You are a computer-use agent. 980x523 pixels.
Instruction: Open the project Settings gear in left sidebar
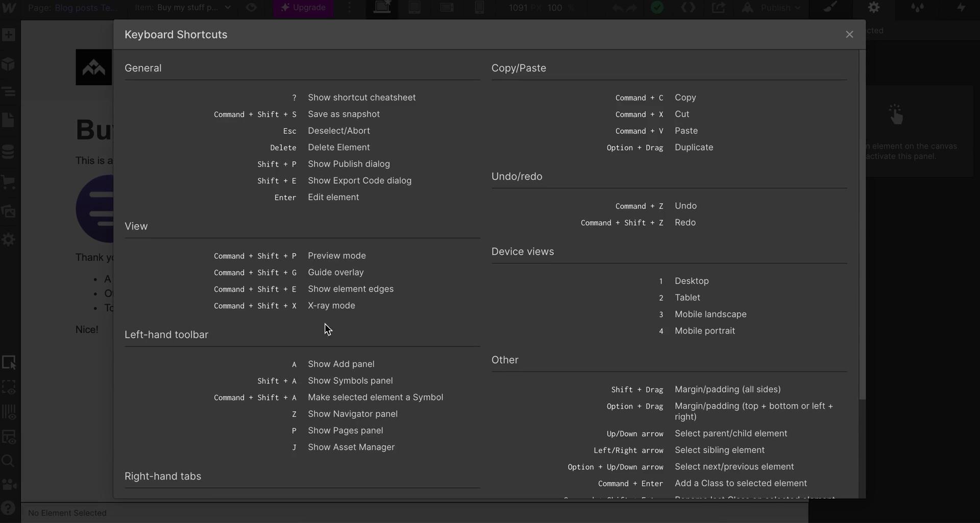(x=9, y=240)
